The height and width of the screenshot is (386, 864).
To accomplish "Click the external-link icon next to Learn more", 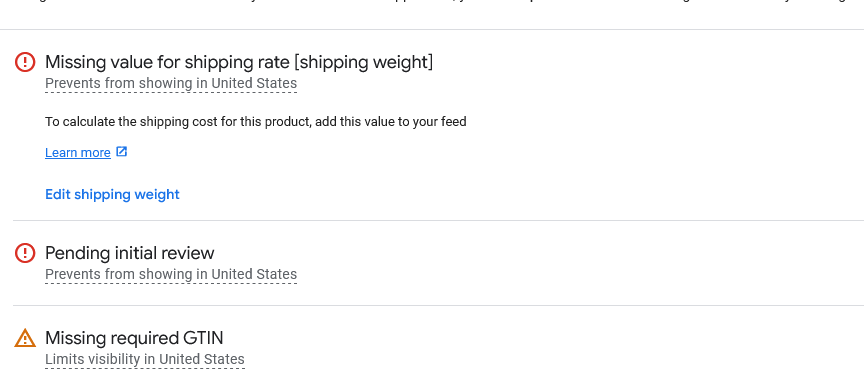I will [x=122, y=151].
